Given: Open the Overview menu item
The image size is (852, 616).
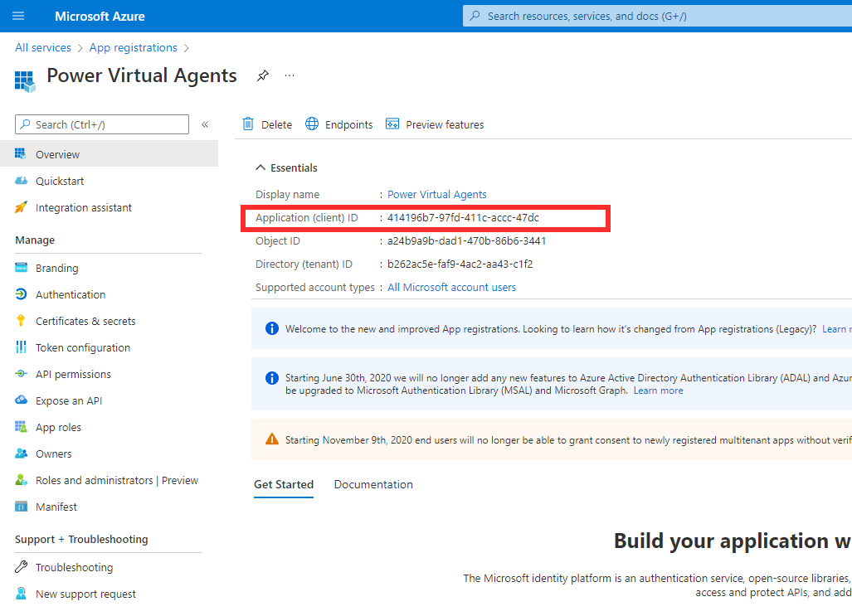Looking at the screenshot, I should pyautogui.click(x=109, y=153).
